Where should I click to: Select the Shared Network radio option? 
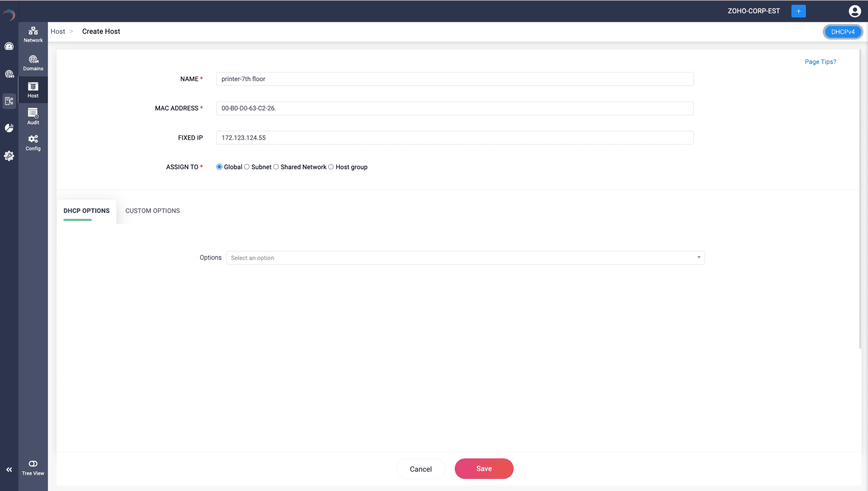(x=276, y=167)
